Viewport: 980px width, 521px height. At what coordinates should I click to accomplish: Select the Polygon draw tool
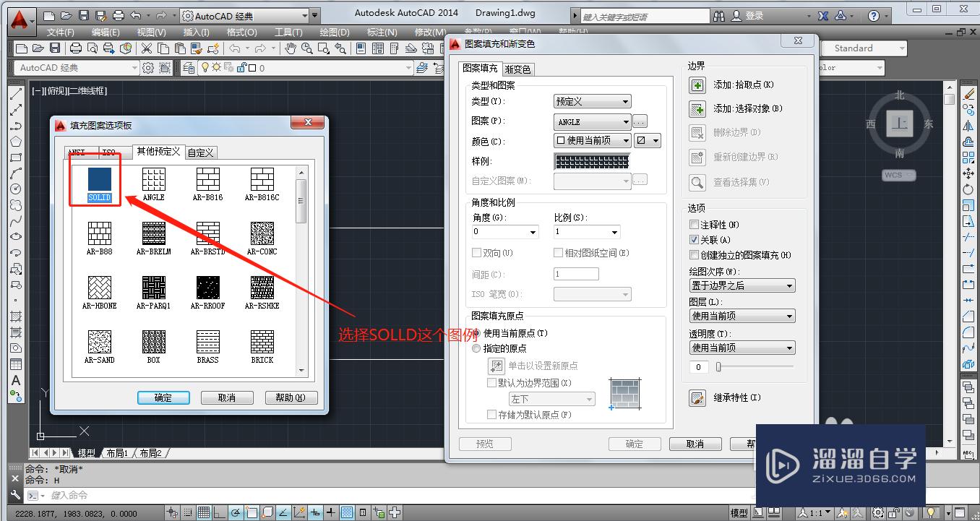[x=15, y=142]
